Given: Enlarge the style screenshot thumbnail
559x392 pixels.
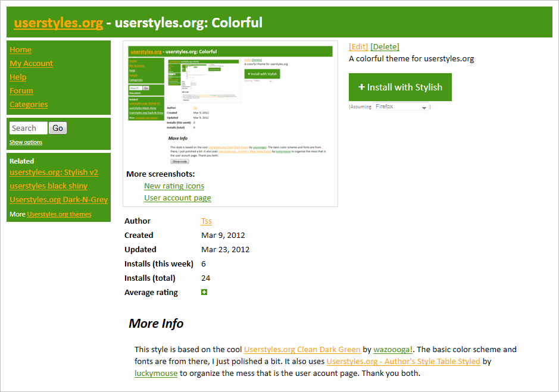Looking at the screenshot, I should [x=230, y=105].
